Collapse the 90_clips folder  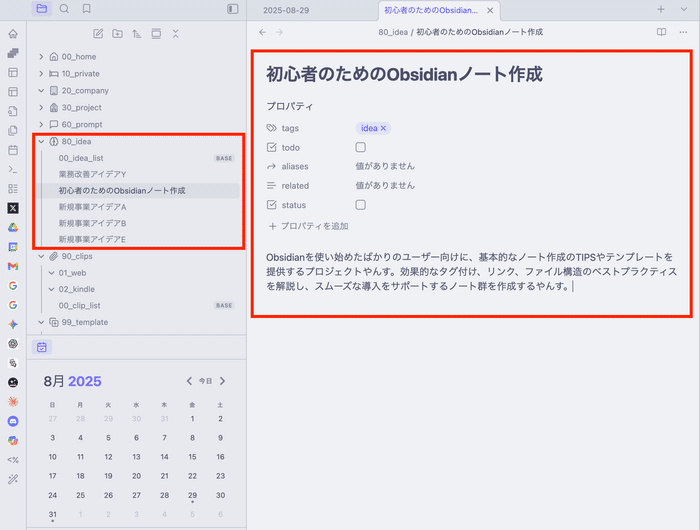[41, 256]
